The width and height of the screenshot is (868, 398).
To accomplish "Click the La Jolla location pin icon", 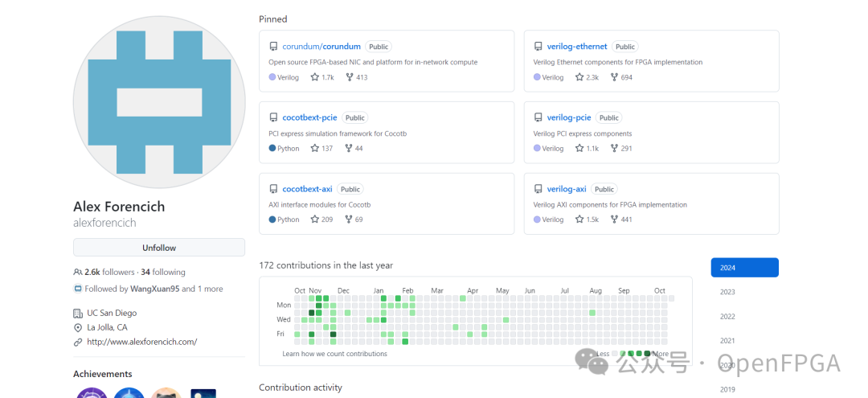I will tap(77, 327).
